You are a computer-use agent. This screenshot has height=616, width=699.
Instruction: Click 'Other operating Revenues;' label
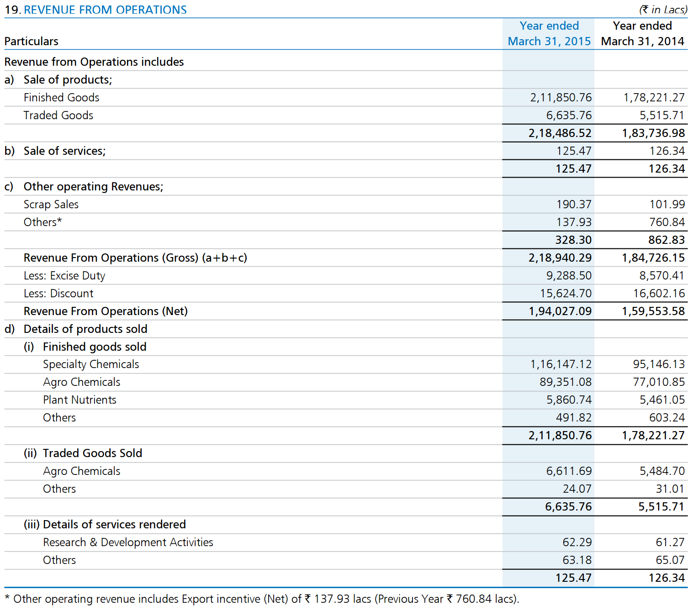(94, 186)
